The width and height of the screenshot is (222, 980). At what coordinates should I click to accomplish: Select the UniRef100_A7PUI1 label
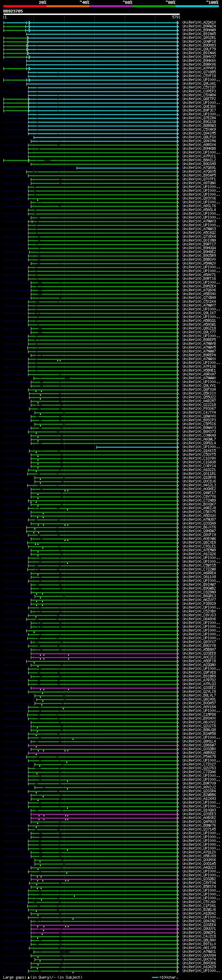point(199,156)
